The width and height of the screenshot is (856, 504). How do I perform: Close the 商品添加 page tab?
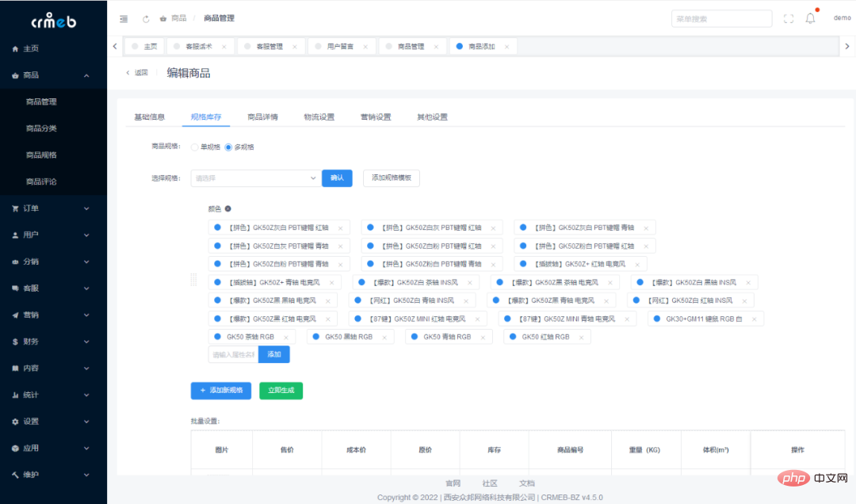(506, 47)
